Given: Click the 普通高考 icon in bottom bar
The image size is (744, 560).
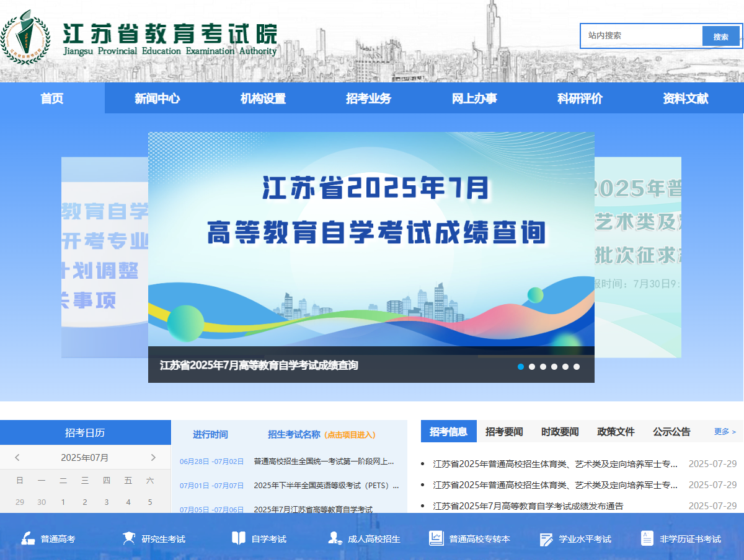Looking at the screenshot, I should (28, 538).
